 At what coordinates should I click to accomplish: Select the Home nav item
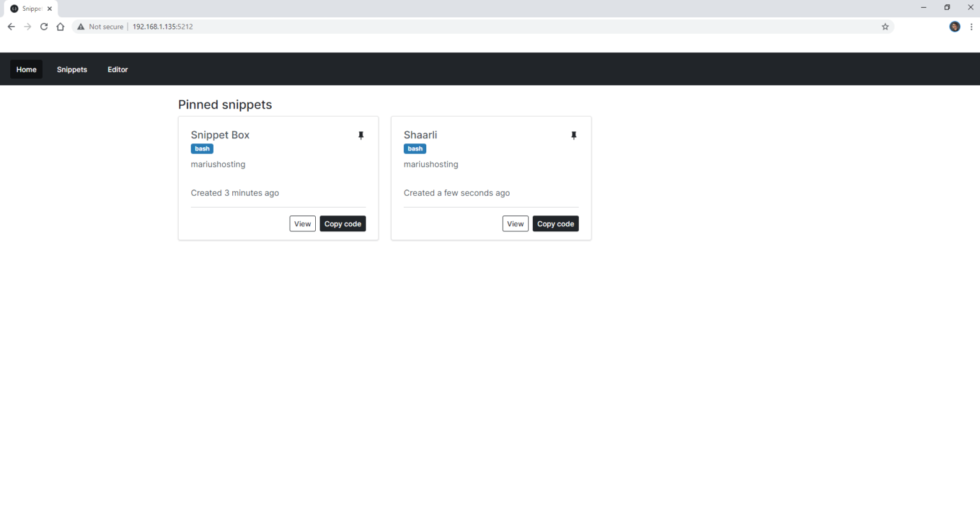26,69
